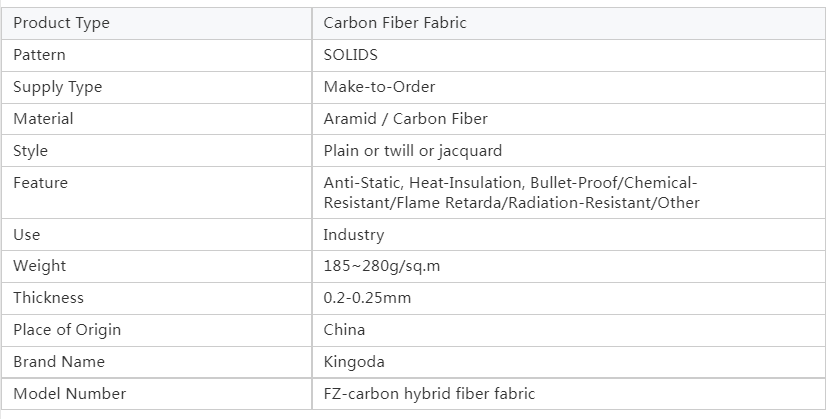Screen dimensions: 834x419
Task: Click the "FZ-carbon hybrid fiber fabric" model number
Action: 429,394
